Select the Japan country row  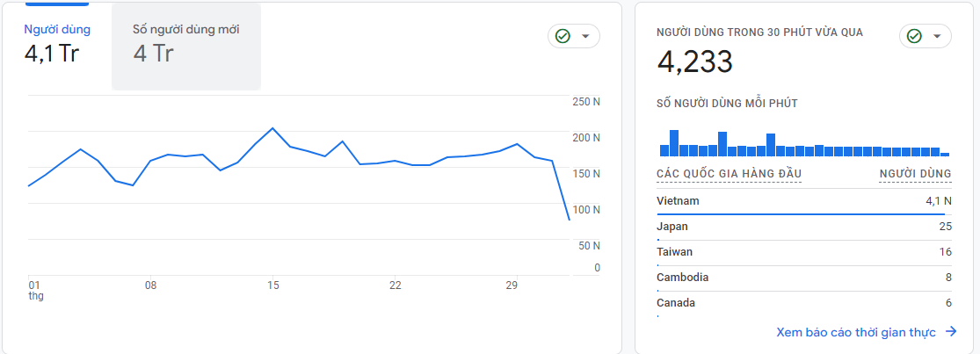point(803,227)
